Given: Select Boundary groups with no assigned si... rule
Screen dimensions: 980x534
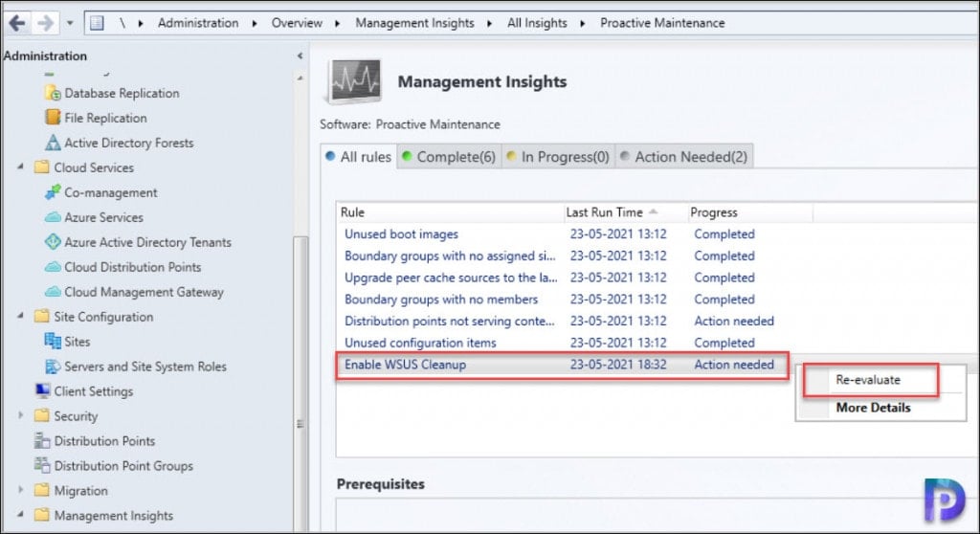Looking at the screenshot, I should (x=450, y=256).
